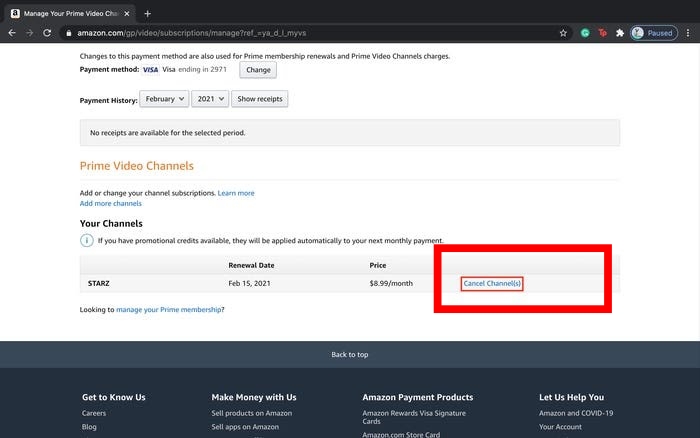Open Amazon Rewards Visa Signature Cards link
The image size is (700, 438).
[414, 417]
